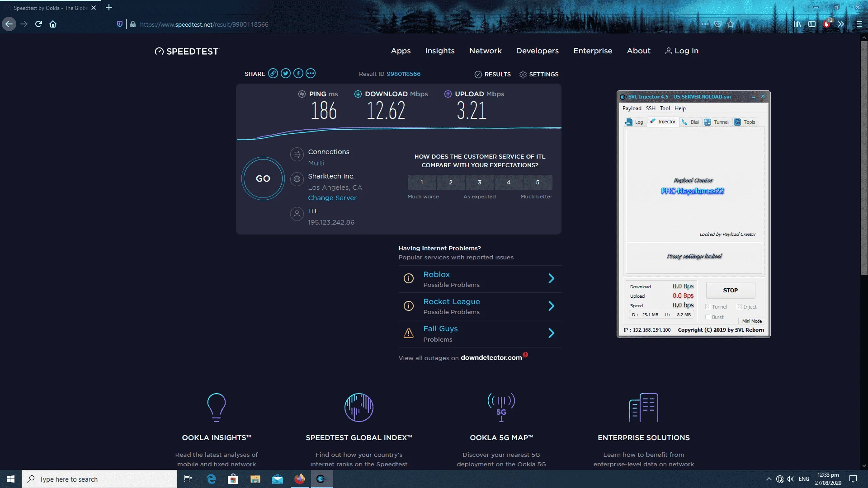Viewport: 868px width, 488px height.
Task: Open the Help menu in SVL Injector
Action: 680,108
